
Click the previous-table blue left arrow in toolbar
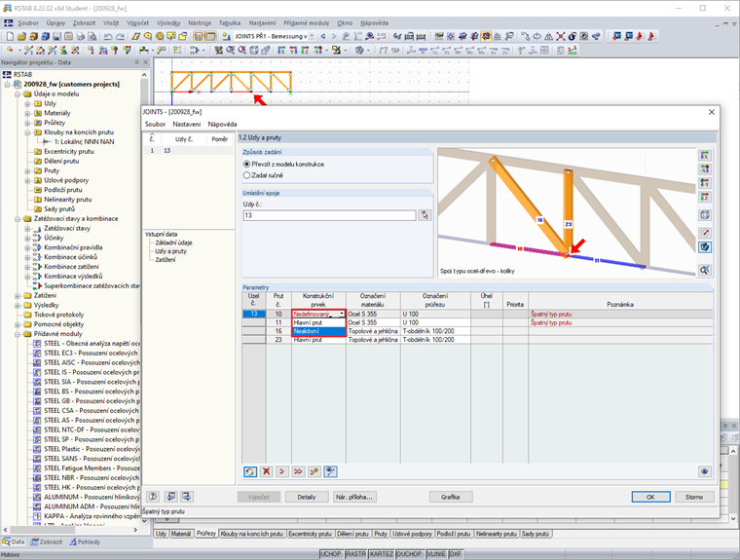(323, 36)
